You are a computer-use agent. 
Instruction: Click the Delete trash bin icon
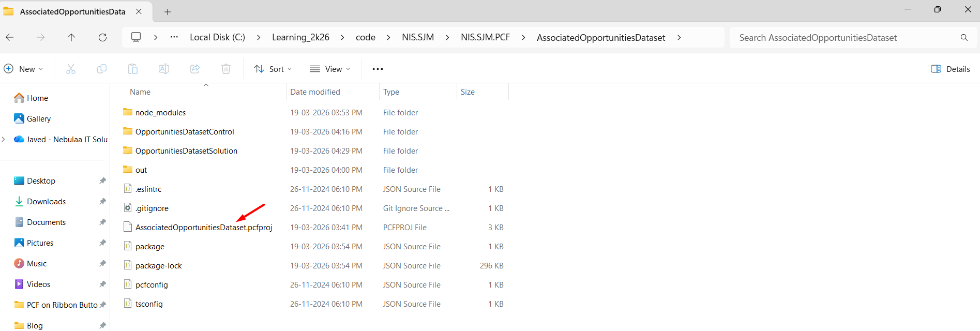point(226,69)
